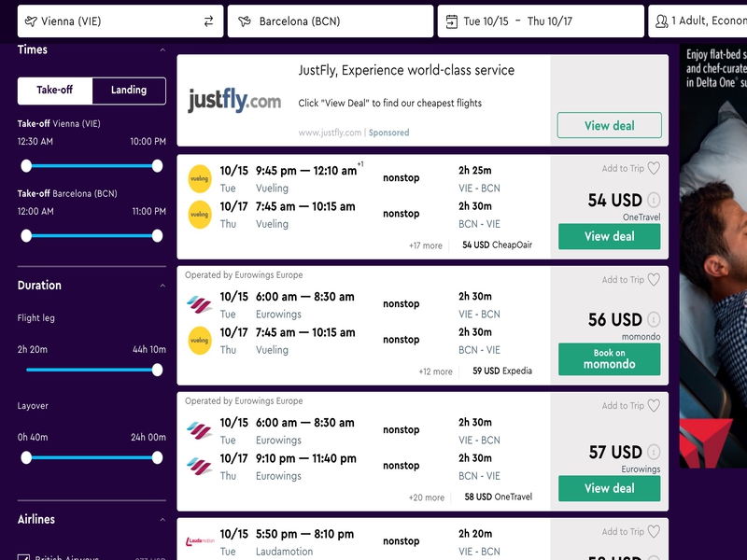Image resolution: width=747 pixels, height=560 pixels.
Task: Click the Barcelona (BCN) destination field
Action: pyautogui.click(x=331, y=21)
